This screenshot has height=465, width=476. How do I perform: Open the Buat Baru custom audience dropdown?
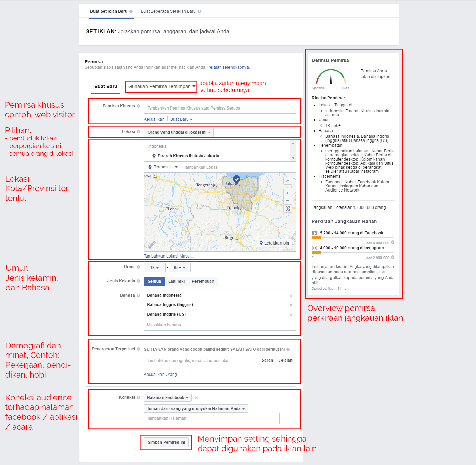click(182, 119)
